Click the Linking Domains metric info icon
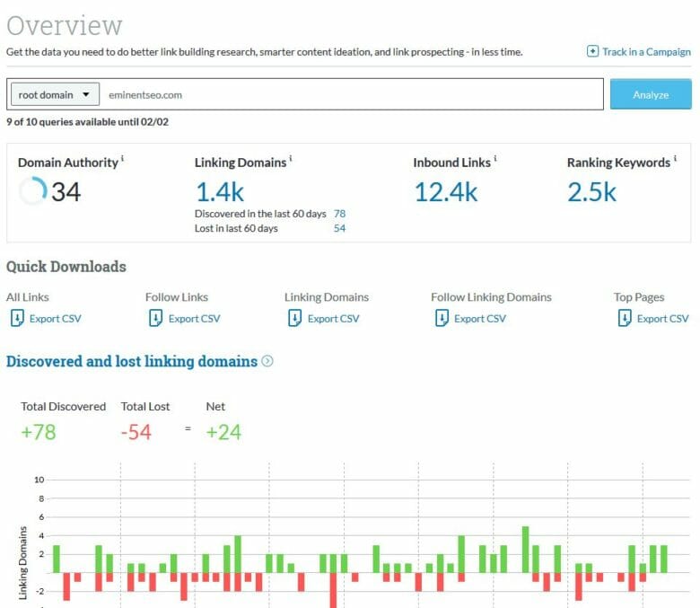The width and height of the screenshot is (700, 608). tap(291, 160)
